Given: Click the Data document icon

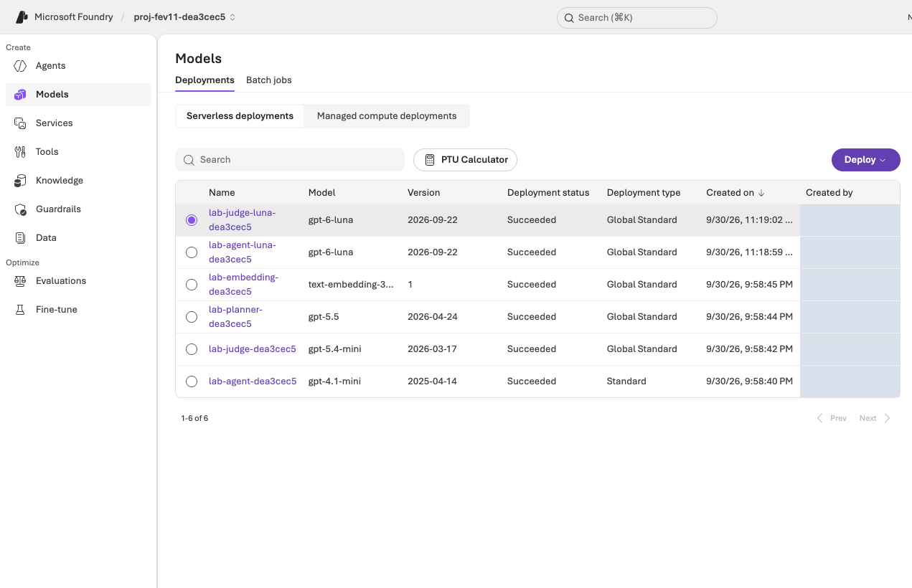Looking at the screenshot, I should click(20, 238).
